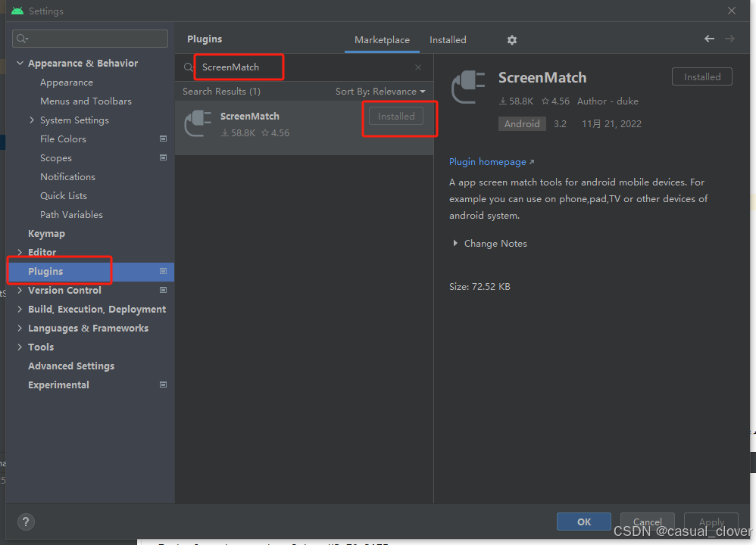Image resolution: width=756 pixels, height=545 pixels.
Task: Click the 4.56 rating in details pane
Action: click(x=555, y=101)
